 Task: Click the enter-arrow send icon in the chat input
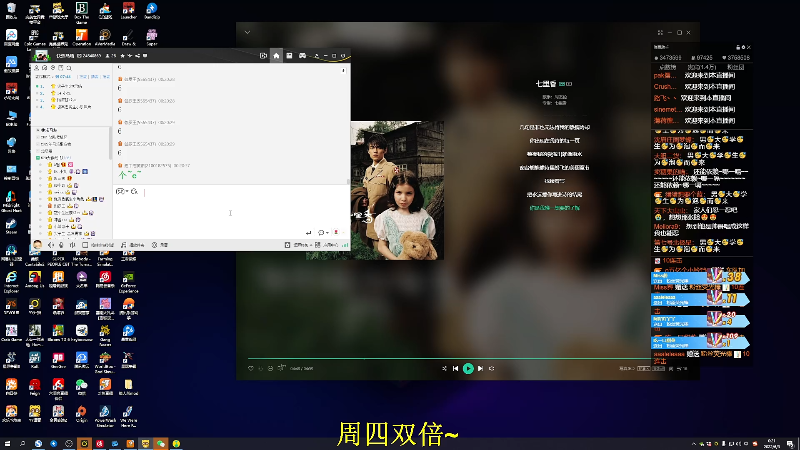coord(308,233)
